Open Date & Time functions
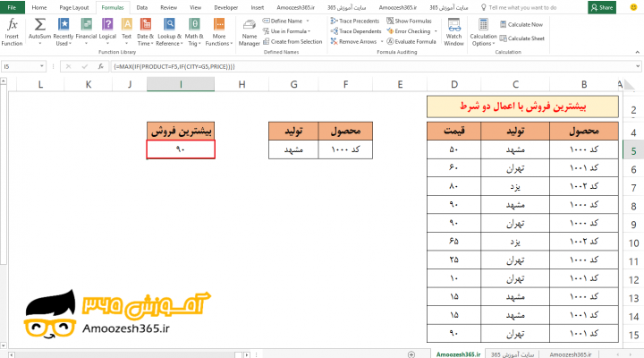The height and width of the screenshot is (358, 644). point(146,32)
